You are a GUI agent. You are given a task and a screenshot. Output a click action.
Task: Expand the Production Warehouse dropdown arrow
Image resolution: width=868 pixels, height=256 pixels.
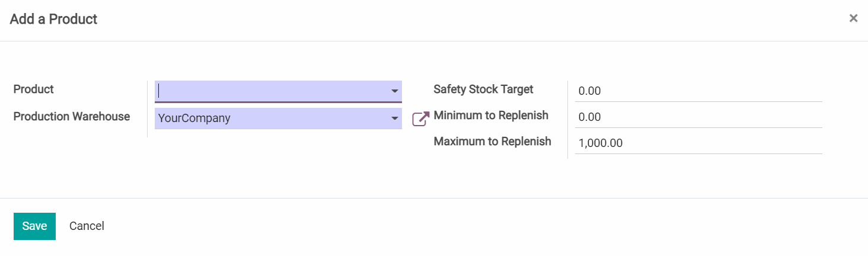coord(394,119)
